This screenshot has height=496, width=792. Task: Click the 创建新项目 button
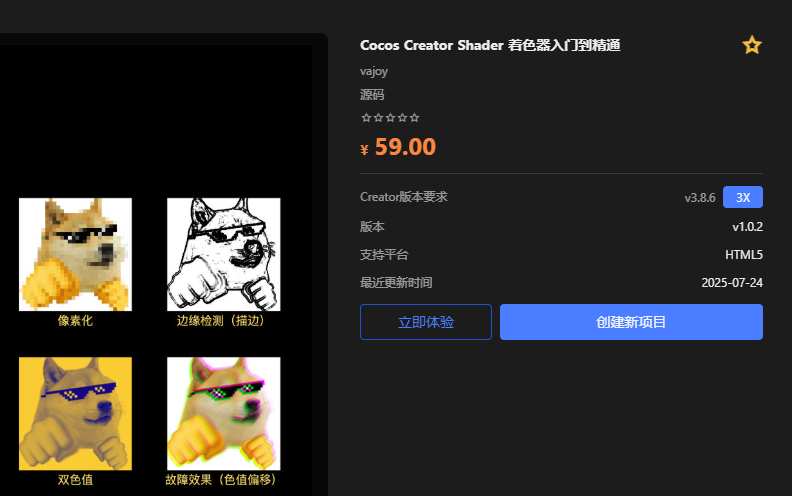coord(631,322)
